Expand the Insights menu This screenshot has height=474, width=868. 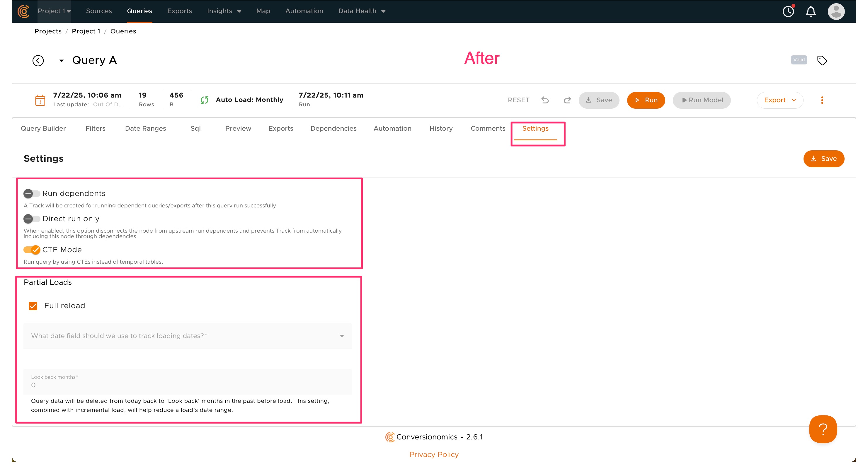(x=224, y=11)
